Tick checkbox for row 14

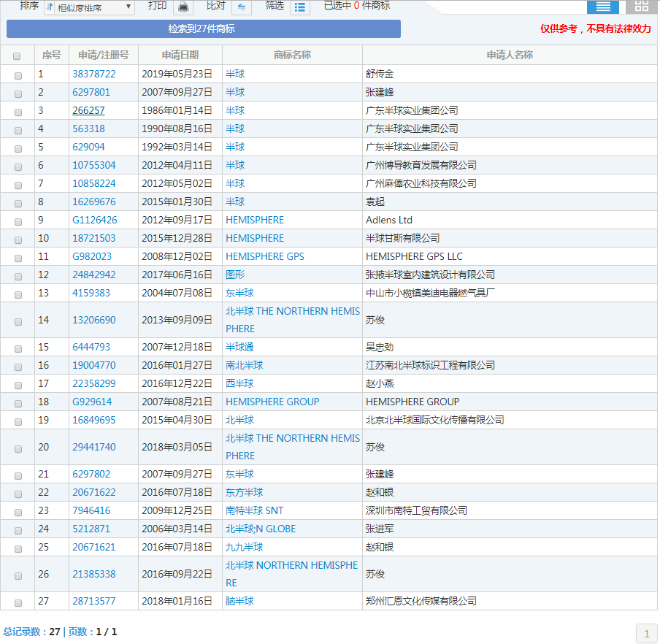(x=18, y=321)
